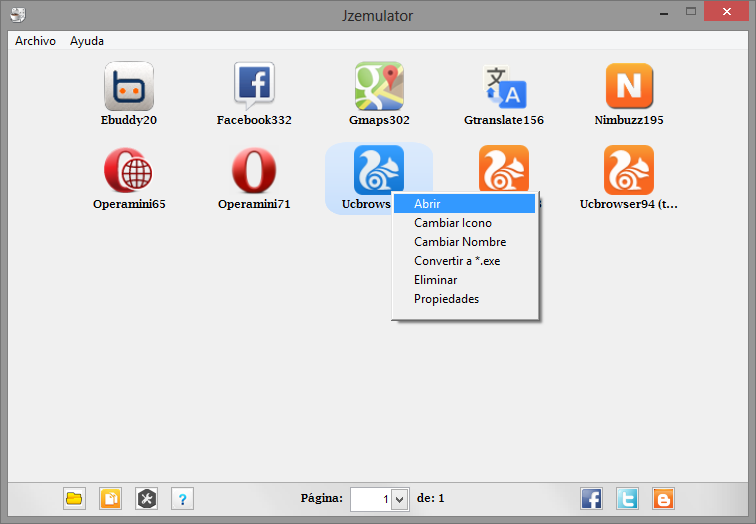This screenshot has height=524, width=756.
Task: Open the Blogger link in bottom bar
Action: 663,498
